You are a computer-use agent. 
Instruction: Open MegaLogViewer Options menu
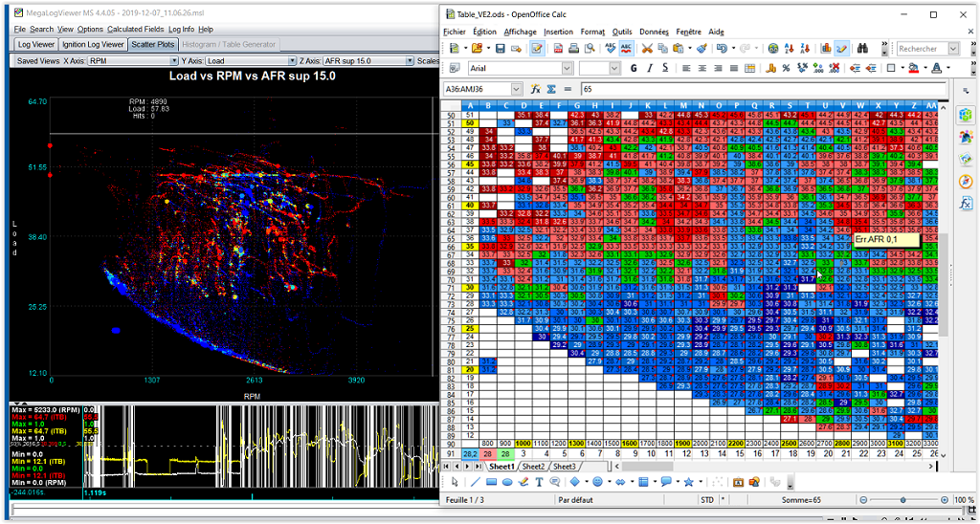click(x=90, y=29)
